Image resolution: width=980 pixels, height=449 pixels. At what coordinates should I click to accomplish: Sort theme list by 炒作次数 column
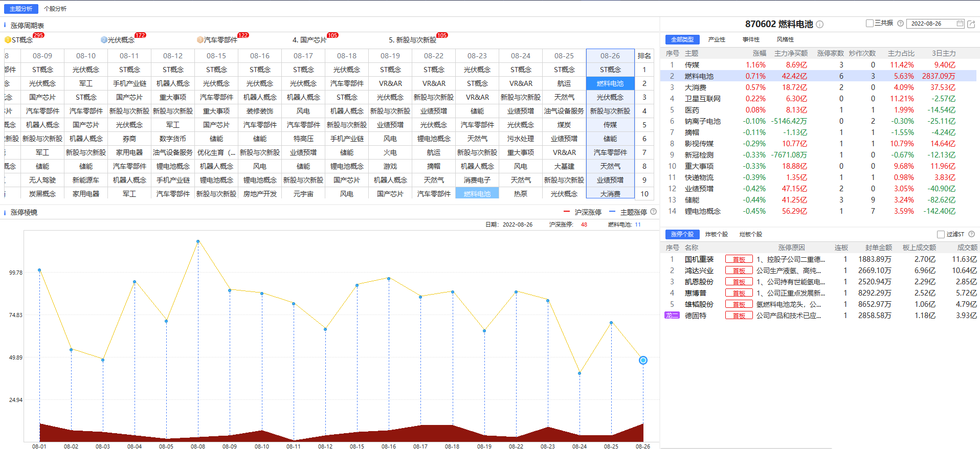pos(862,53)
